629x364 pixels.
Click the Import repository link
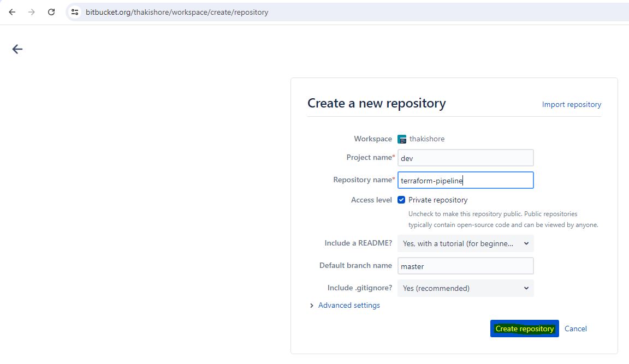[571, 104]
